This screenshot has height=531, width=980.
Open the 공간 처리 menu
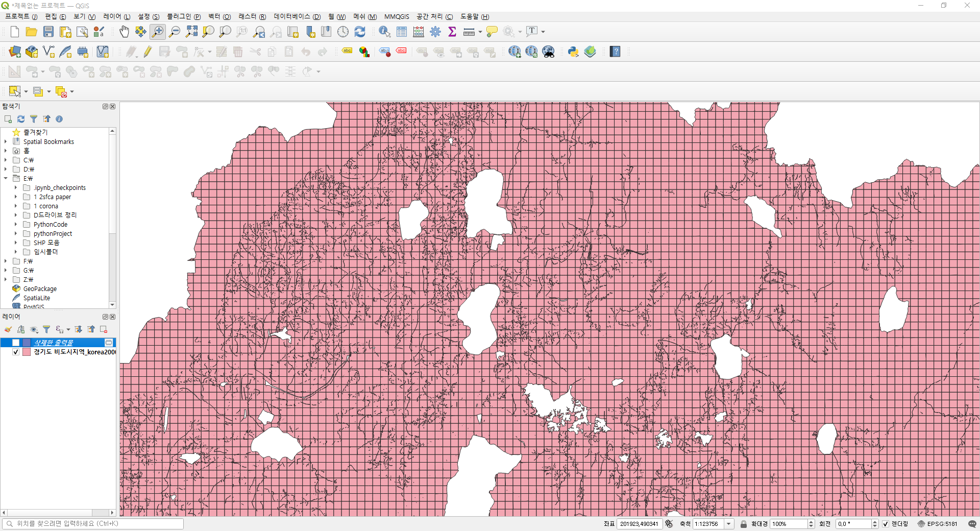coord(434,16)
